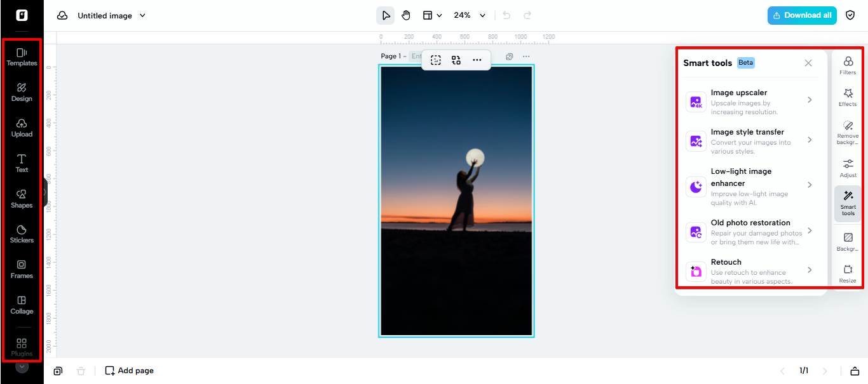Click the replace/swap icon in floating toolbar
This screenshot has width=868, height=384.
(x=456, y=60)
